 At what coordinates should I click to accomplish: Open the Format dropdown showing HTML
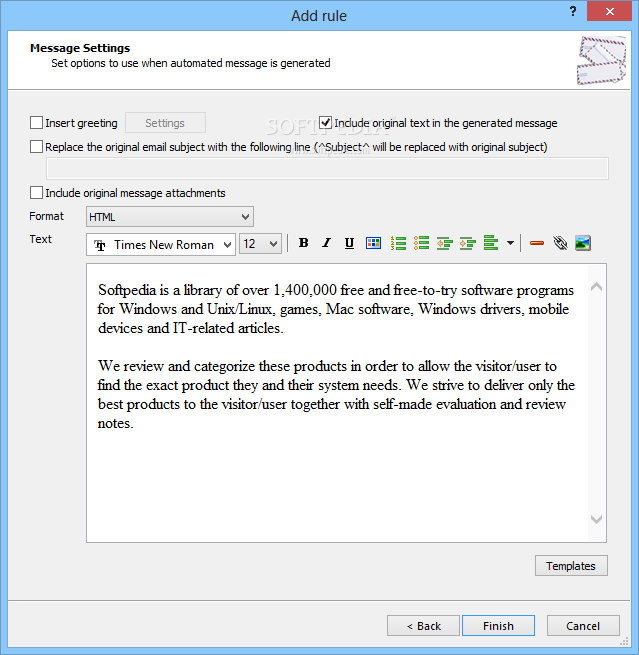click(x=170, y=217)
